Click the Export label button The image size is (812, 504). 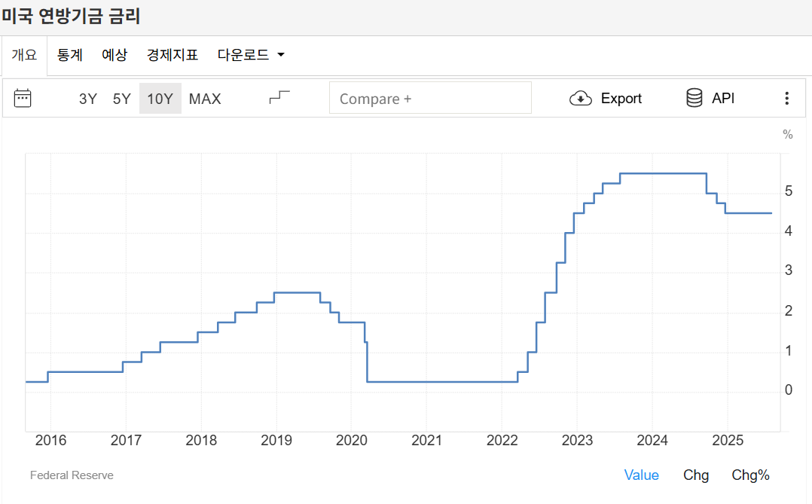tap(621, 99)
